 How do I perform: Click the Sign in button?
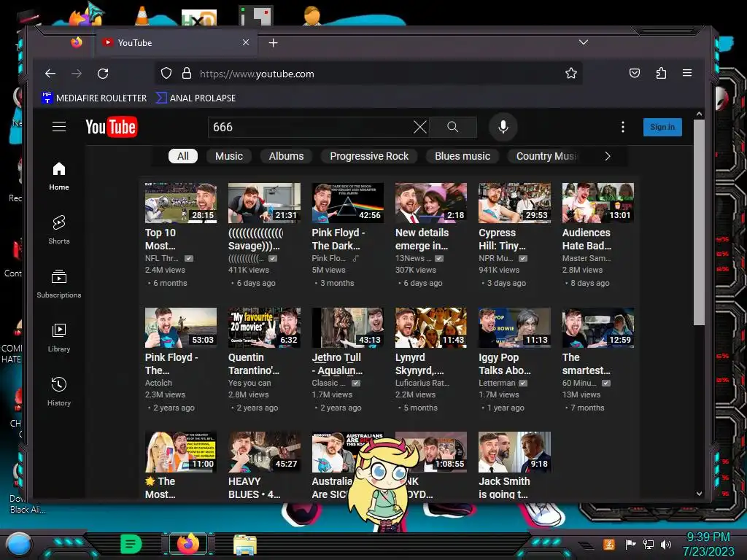pyautogui.click(x=662, y=127)
